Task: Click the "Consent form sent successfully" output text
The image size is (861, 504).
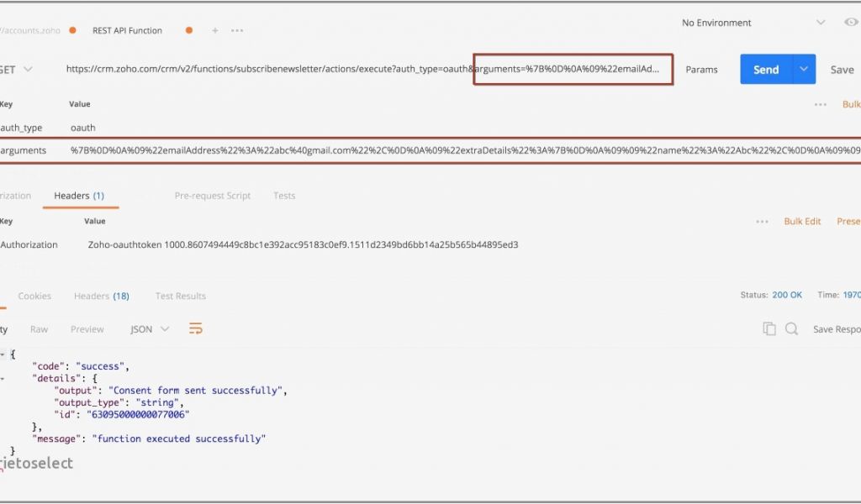Action: point(195,391)
